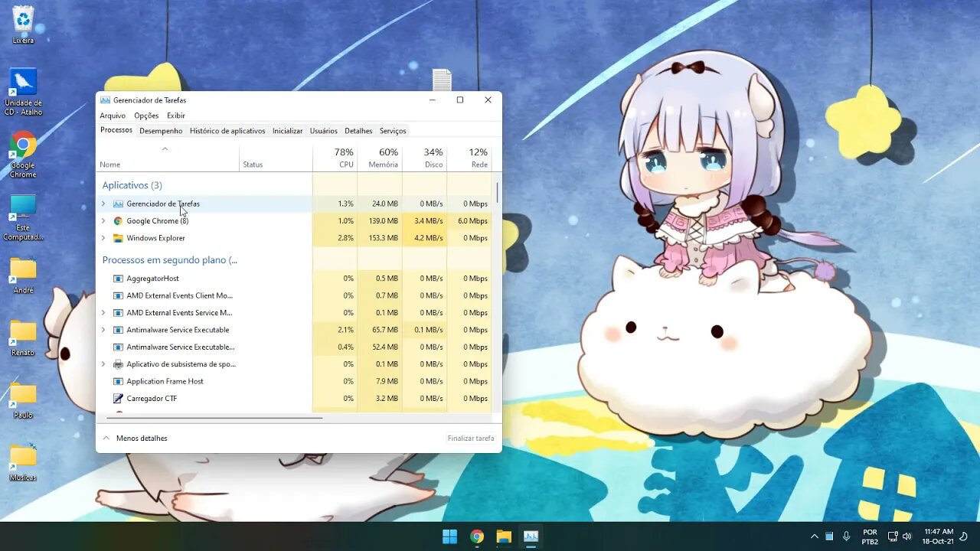Click the Windows Explorer process icon

[x=118, y=238]
